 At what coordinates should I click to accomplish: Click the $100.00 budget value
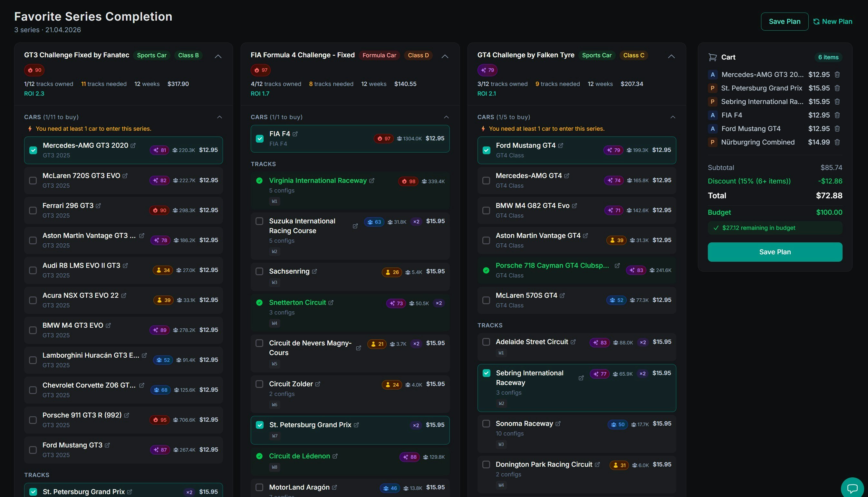point(829,212)
